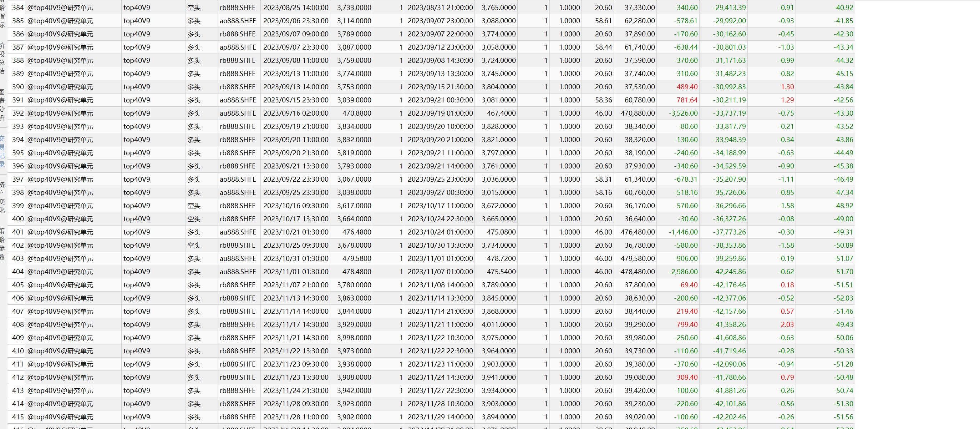The image size is (980, 429).
Task: Click loss value -2,986.00 in row 404
Action: [683, 272]
